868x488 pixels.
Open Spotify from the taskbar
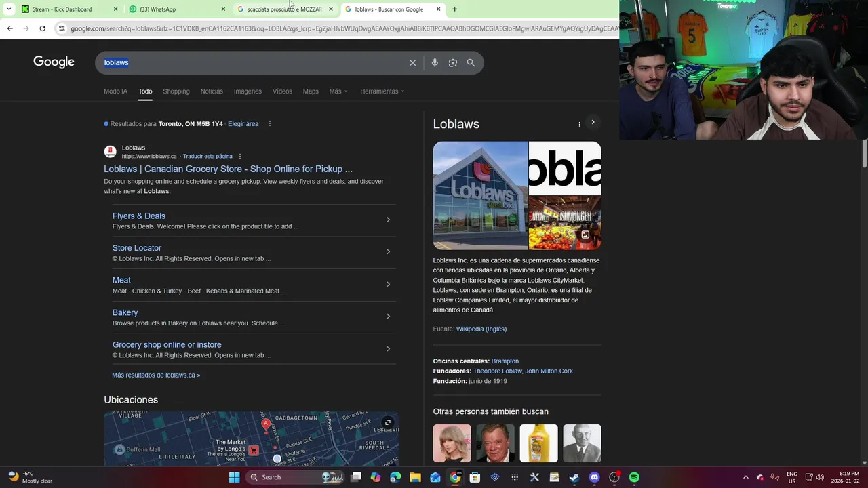634,477
